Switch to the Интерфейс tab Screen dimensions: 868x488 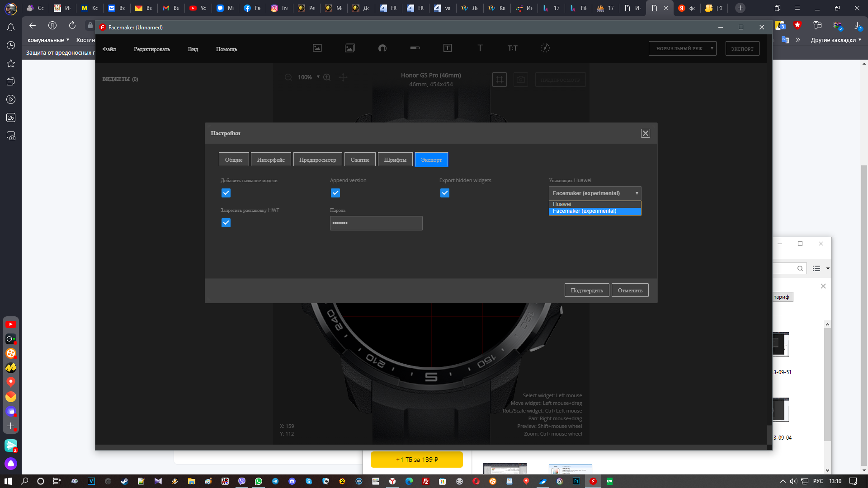coord(271,160)
